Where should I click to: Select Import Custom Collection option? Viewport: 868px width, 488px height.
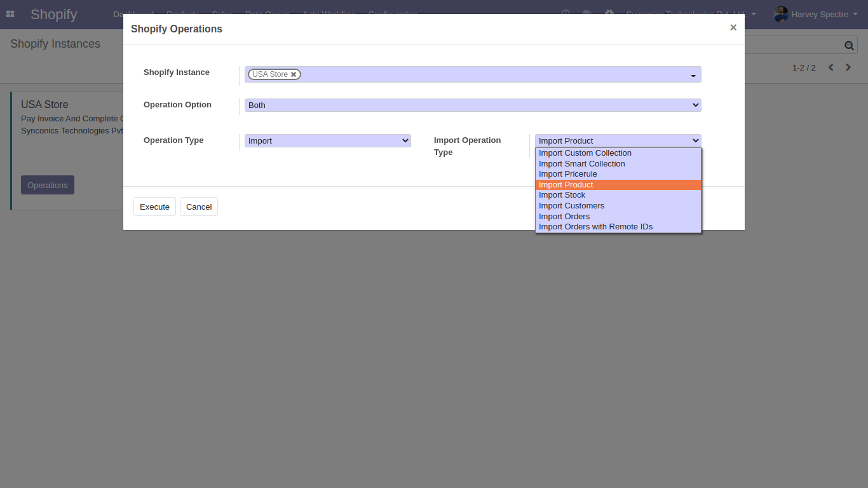pos(585,153)
